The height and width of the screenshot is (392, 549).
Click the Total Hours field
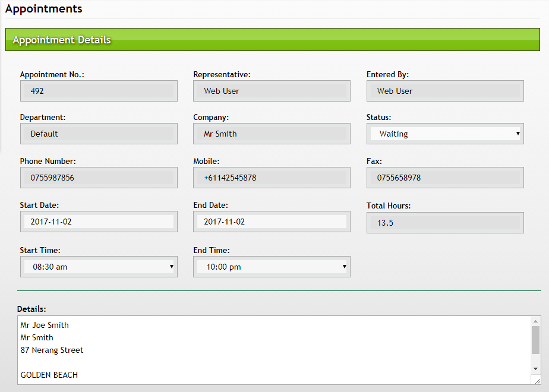[x=444, y=223]
